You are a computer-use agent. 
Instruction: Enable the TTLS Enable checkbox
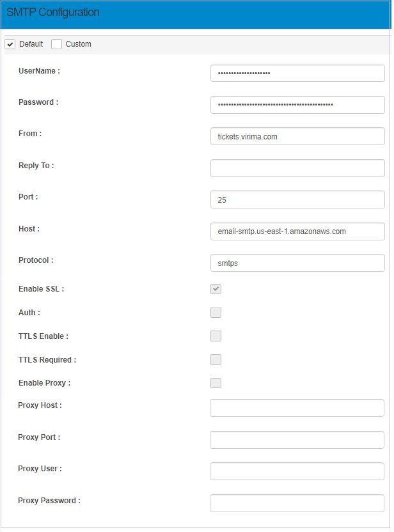[216, 336]
